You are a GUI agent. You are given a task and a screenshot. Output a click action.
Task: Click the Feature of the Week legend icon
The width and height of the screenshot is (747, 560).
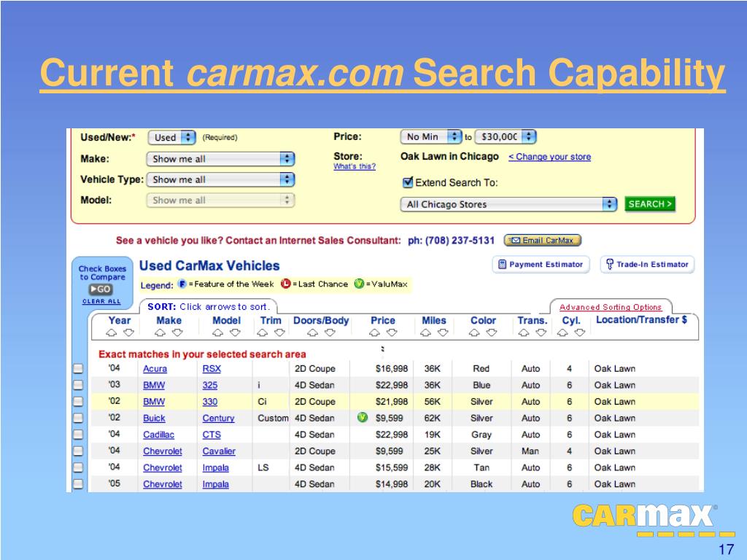(x=182, y=284)
